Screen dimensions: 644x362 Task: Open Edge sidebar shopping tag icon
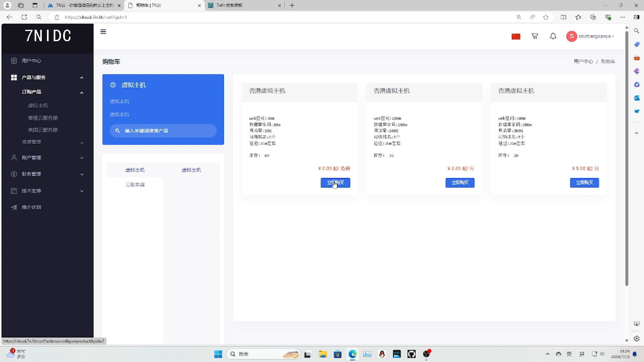click(x=637, y=44)
